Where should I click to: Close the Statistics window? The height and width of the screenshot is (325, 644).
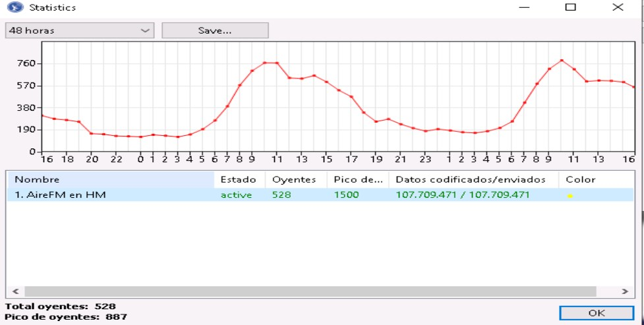618,8
